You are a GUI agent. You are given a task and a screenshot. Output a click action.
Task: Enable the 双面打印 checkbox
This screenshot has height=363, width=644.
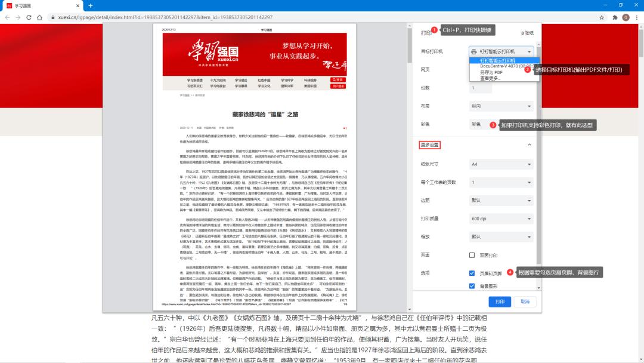tap(472, 254)
